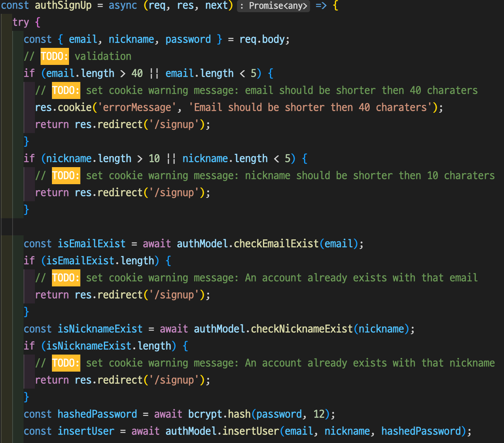The image size is (504, 443).
Task: Click the authModel.insertUser method call
Action: (x=222, y=431)
